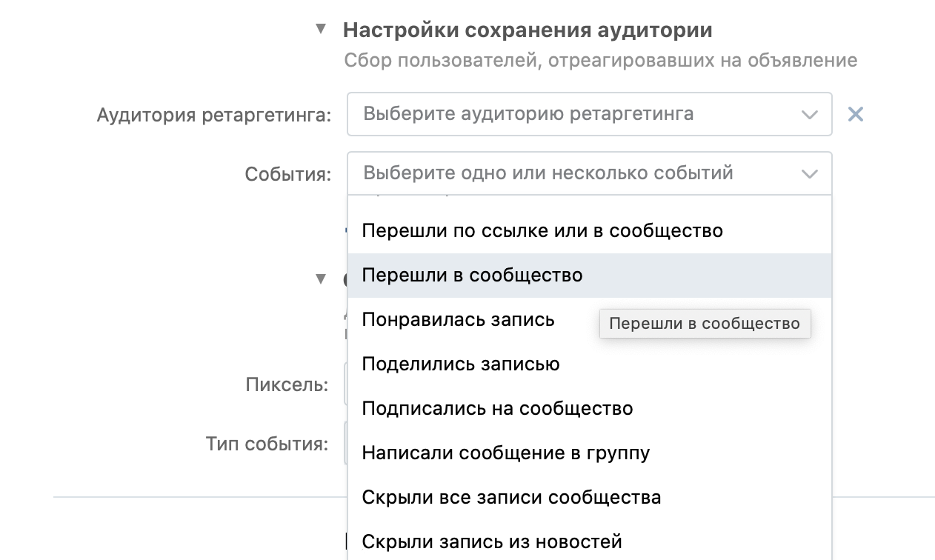Click the Перешли в сообщество tooltip popup
935x560 pixels.
705,324
